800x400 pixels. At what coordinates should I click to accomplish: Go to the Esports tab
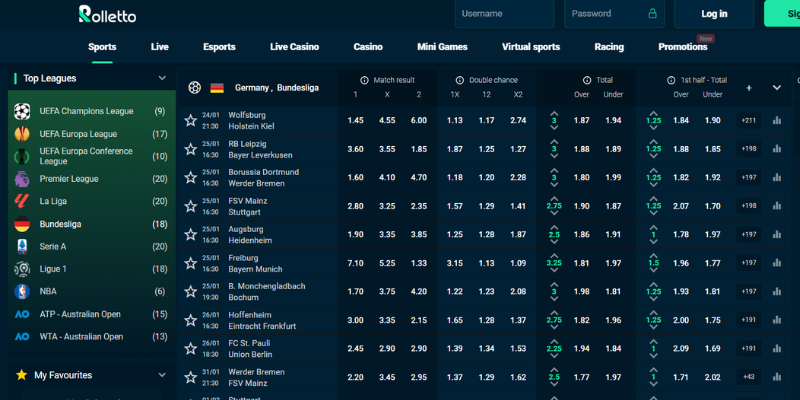[219, 47]
